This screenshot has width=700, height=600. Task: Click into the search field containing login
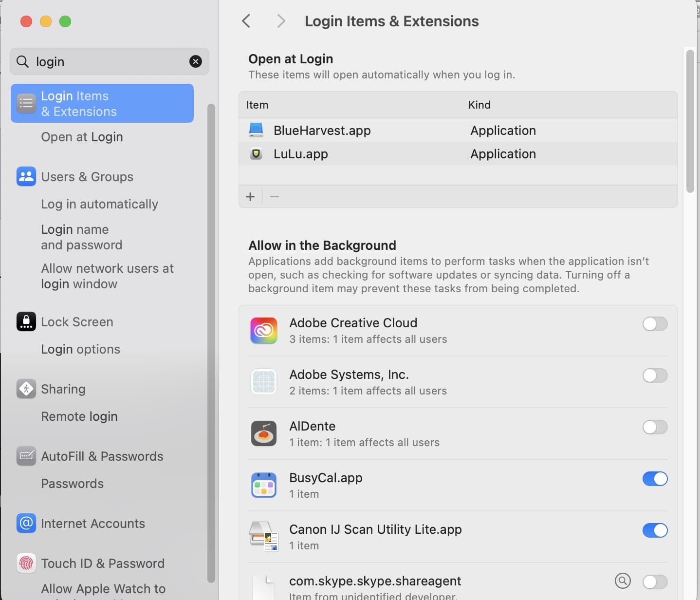[110, 61]
